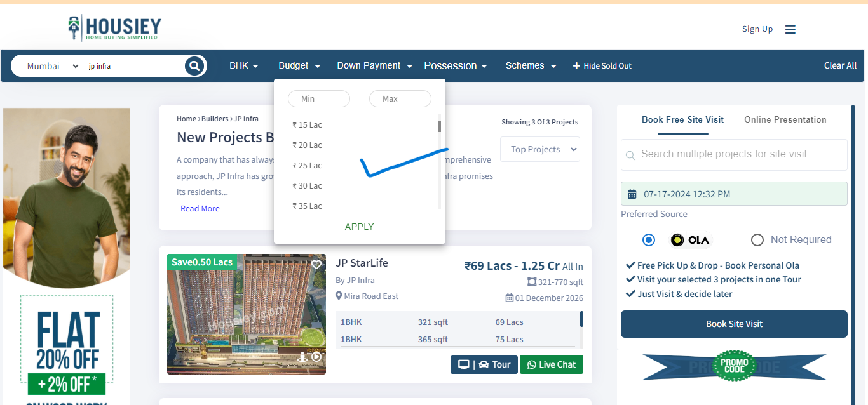
Task: Click the Housiey logo
Action: pos(115,28)
